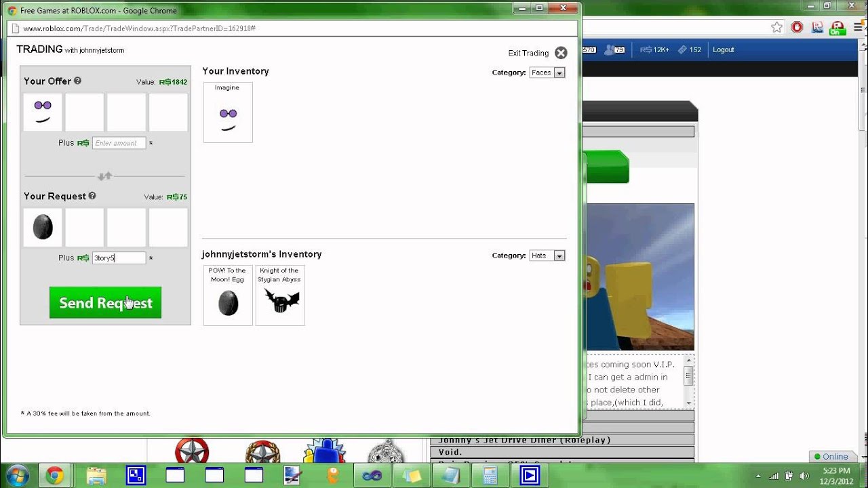
Task: Click the offer Robux 'Enter amount' field
Action: coord(119,143)
